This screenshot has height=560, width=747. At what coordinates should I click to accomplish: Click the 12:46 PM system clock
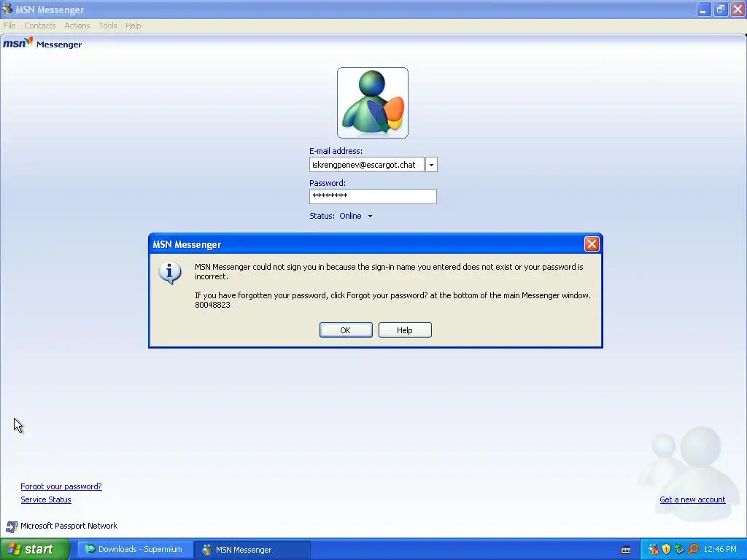[720, 550]
